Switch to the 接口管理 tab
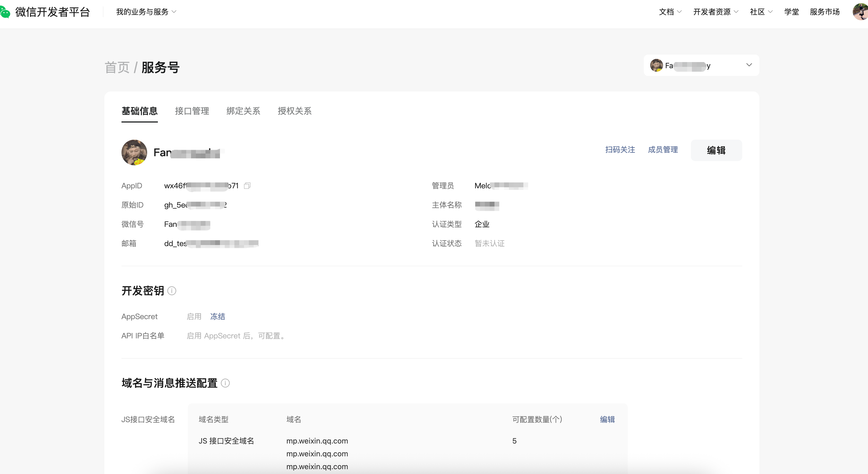This screenshot has width=868, height=474. pos(192,111)
